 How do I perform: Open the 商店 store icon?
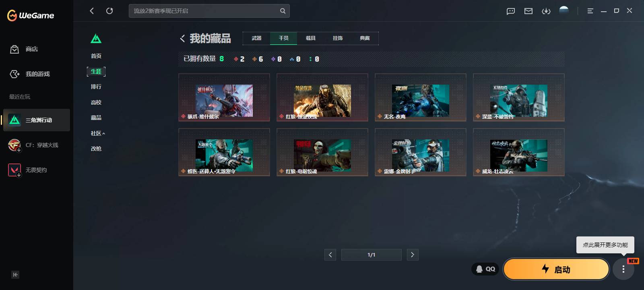pyautogui.click(x=14, y=49)
